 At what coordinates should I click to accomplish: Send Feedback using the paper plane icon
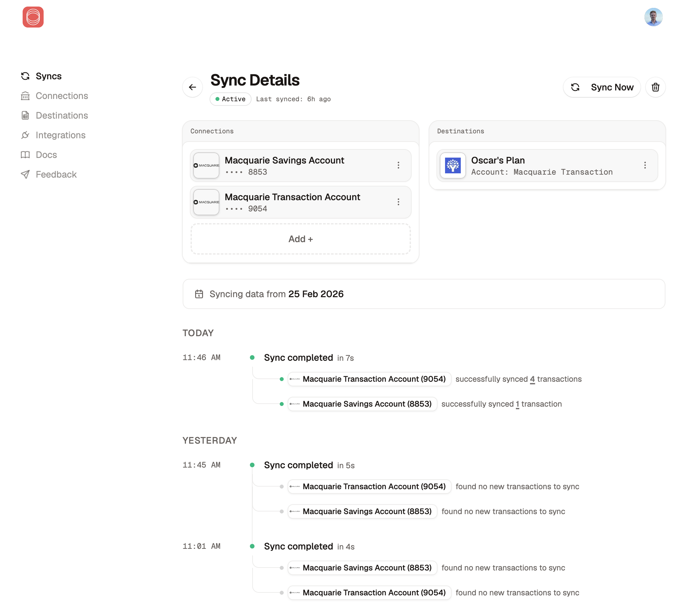pyautogui.click(x=25, y=174)
